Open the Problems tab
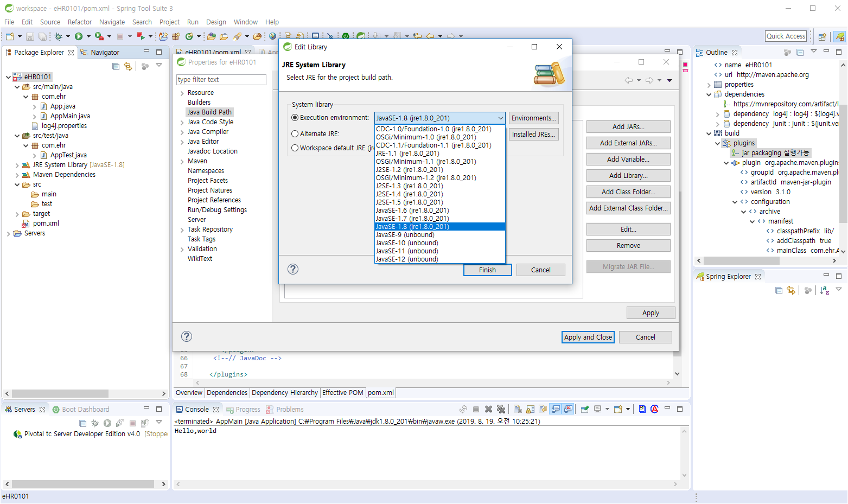Viewport: 848px width, 504px height. tap(285, 410)
